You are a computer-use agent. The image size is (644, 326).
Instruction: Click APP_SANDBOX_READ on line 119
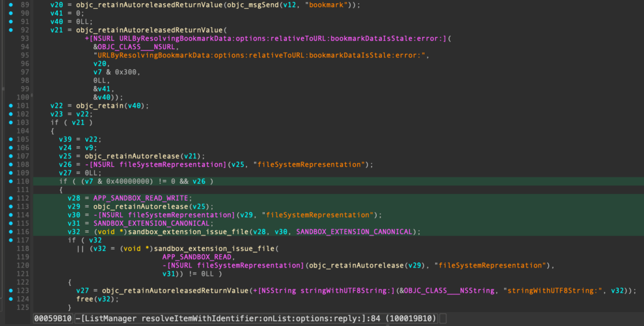[x=197, y=257]
